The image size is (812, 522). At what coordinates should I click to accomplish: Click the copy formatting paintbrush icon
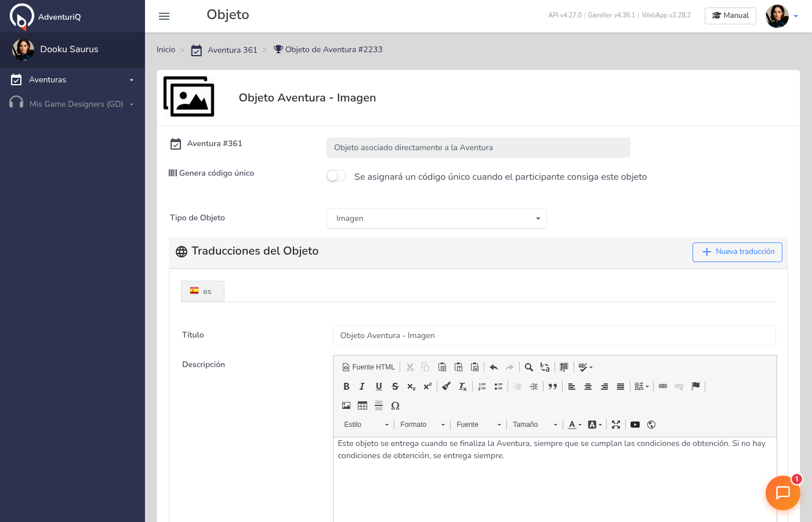[x=447, y=386]
